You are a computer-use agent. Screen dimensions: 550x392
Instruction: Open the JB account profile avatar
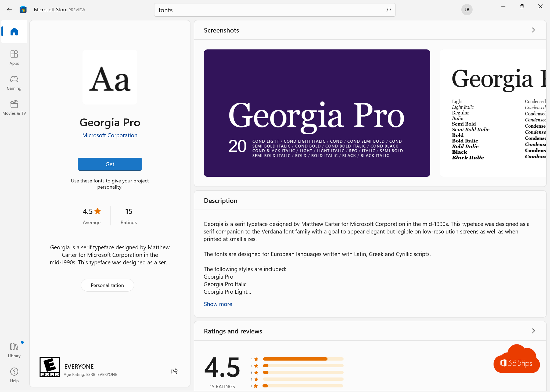[x=467, y=10]
